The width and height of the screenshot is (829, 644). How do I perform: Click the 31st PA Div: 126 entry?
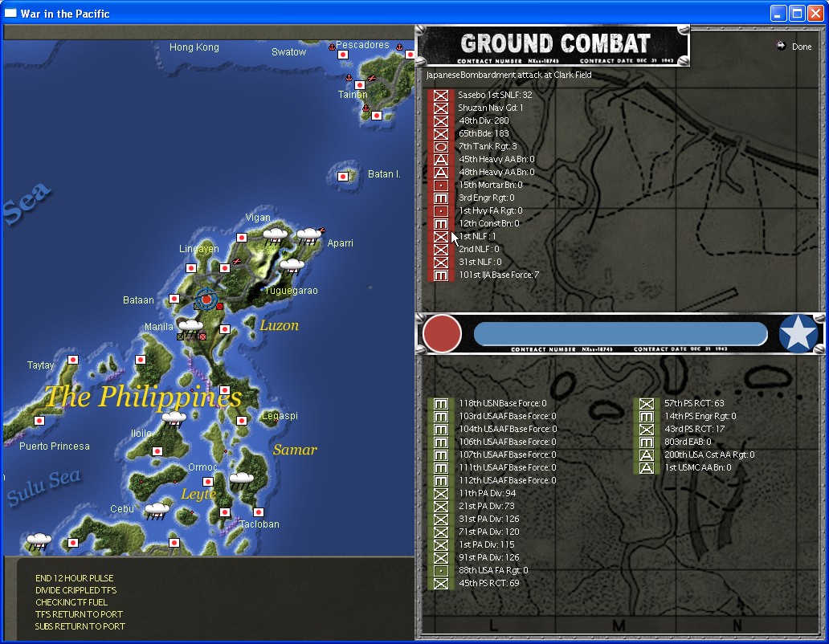[489, 519]
